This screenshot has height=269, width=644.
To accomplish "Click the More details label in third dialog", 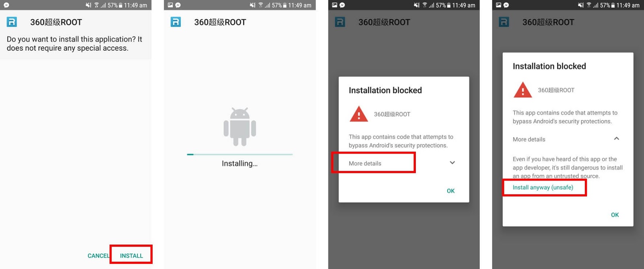I will tap(365, 163).
